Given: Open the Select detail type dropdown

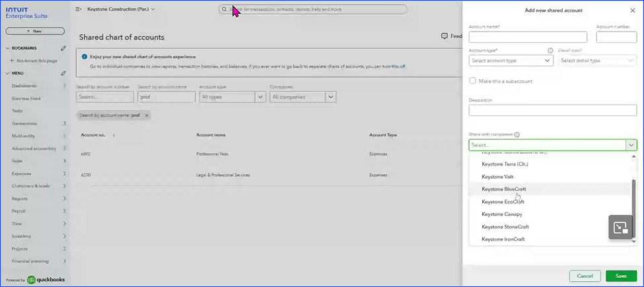Looking at the screenshot, I should pyautogui.click(x=598, y=61).
